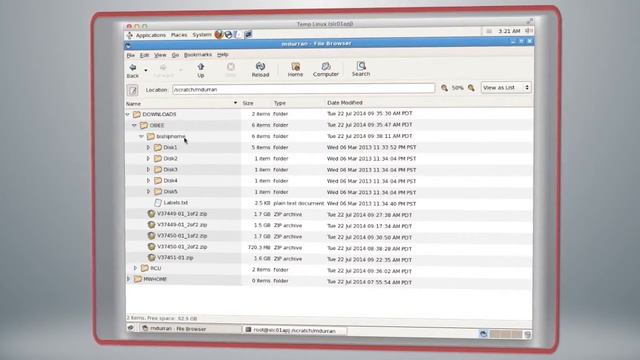Image resolution: width=640 pixels, height=360 pixels.
Task: Select the Disk1 folder name
Action: click(x=170, y=147)
